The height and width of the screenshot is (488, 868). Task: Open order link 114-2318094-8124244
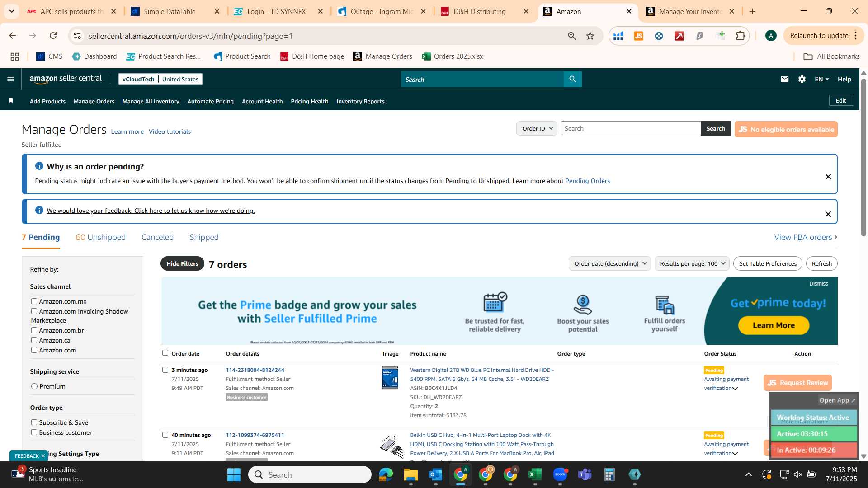pyautogui.click(x=255, y=370)
